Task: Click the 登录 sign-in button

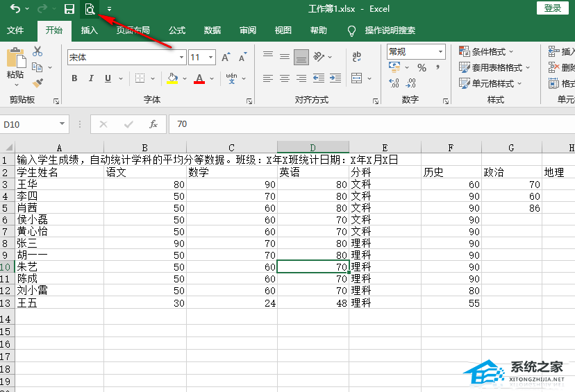Action: (x=553, y=8)
